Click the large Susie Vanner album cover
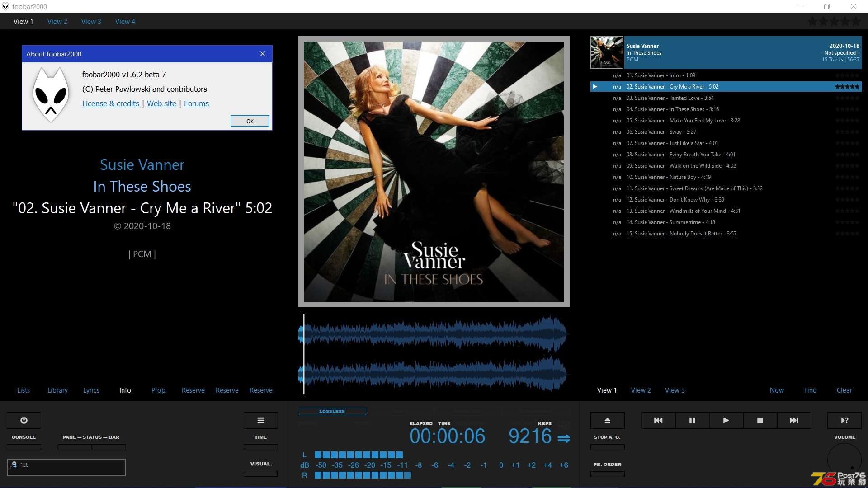868x488 pixels. pyautogui.click(x=434, y=172)
